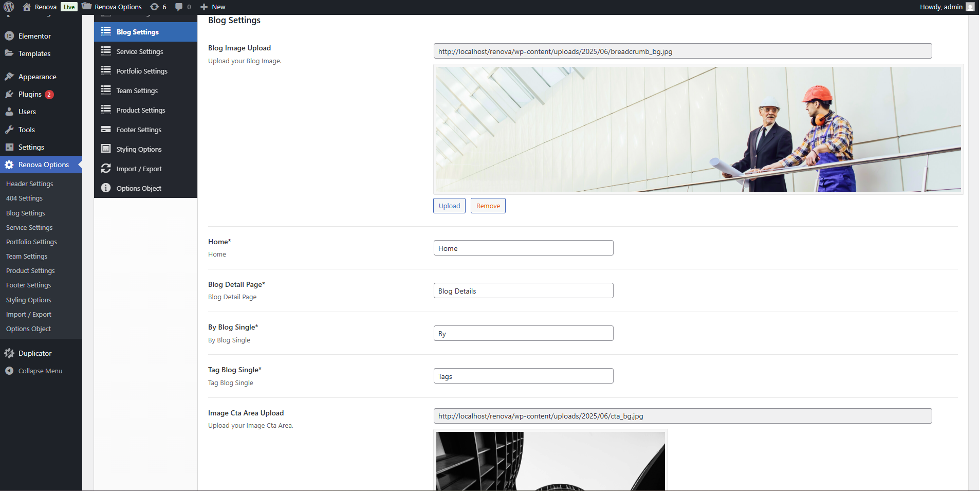
Task: Click the Styling Options panel icon
Action: (x=106, y=149)
